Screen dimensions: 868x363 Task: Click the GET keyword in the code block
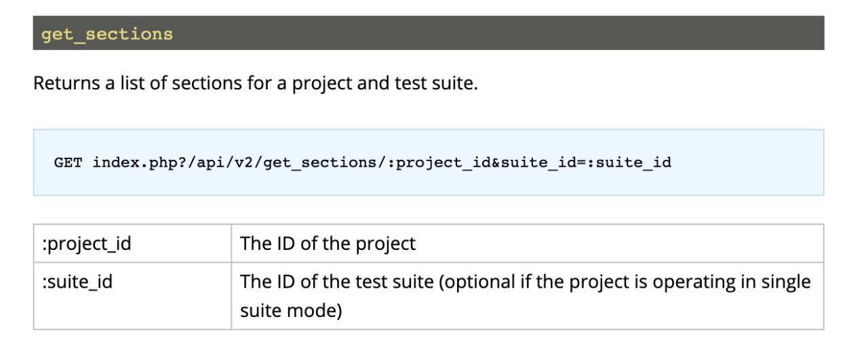pyautogui.click(x=68, y=163)
